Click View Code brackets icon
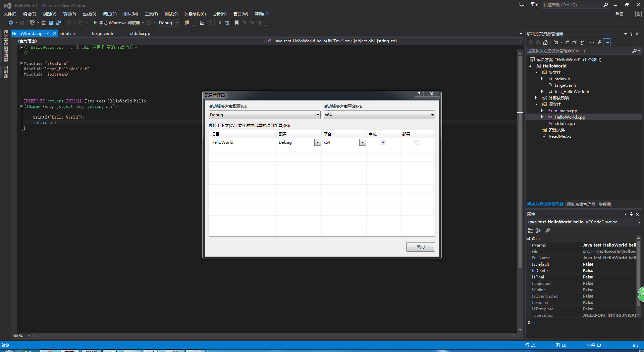 pos(592,42)
